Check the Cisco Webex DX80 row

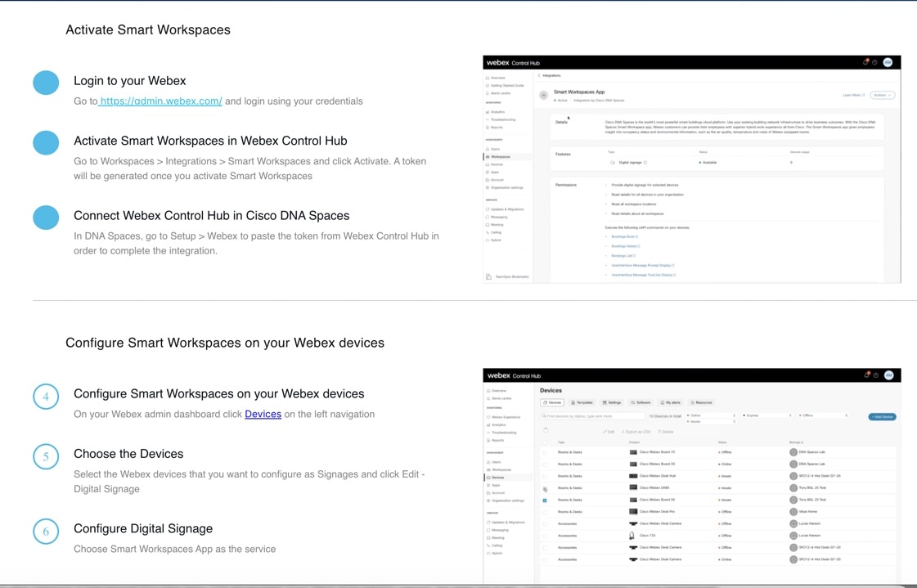[545, 488]
